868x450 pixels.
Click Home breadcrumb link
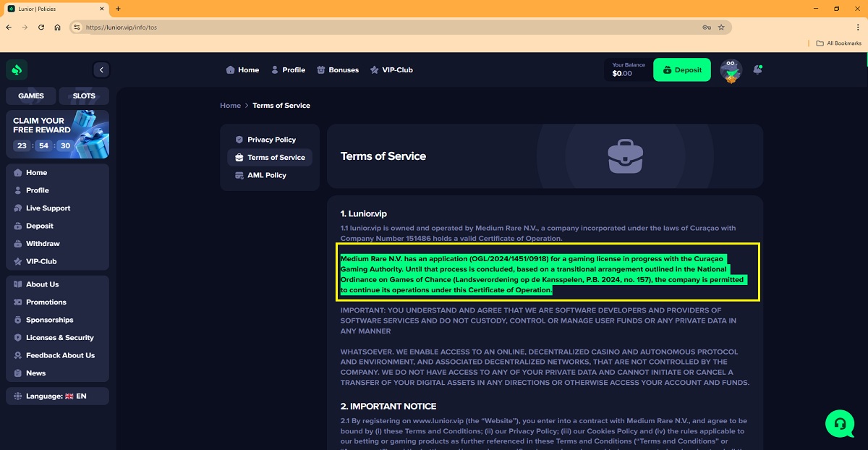(230, 106)
